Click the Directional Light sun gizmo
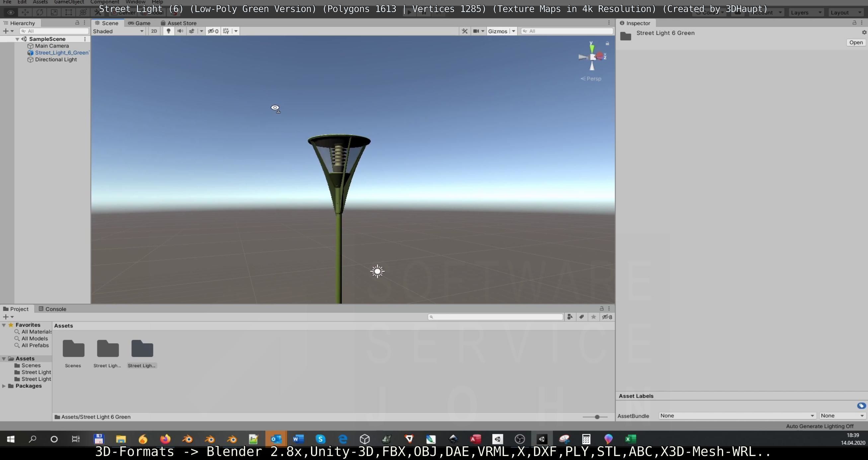This screenshot has width=868, height=460. pyautogui.click(x=377, y=271)
